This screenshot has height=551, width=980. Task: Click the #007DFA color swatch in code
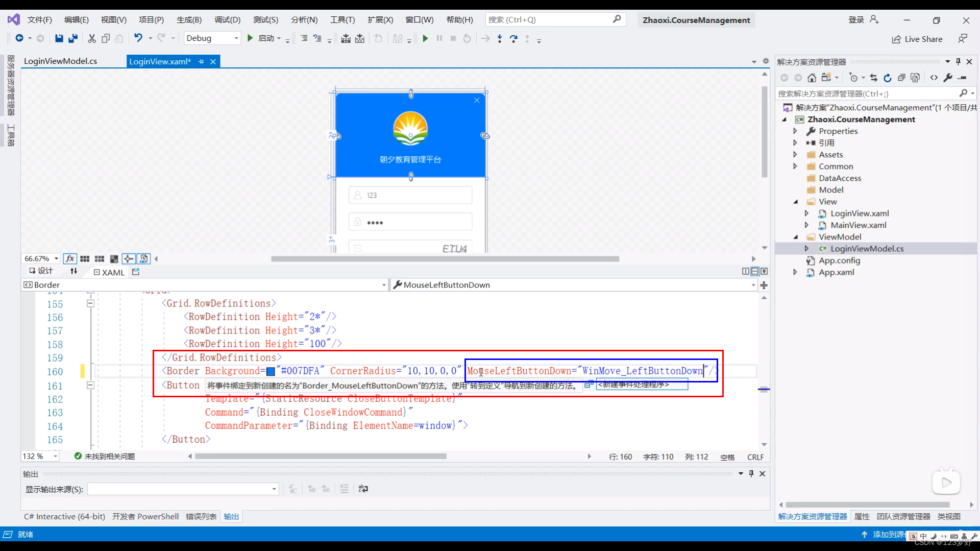[271, 372]
